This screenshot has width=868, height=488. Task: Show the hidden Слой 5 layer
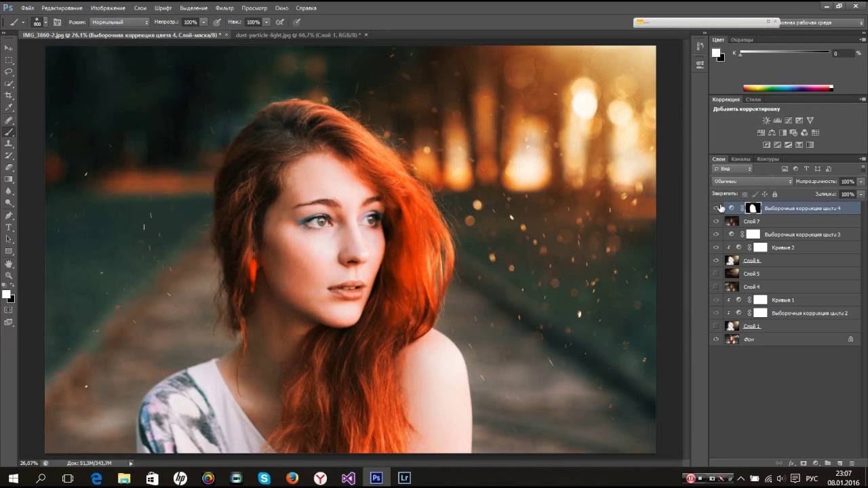tap(716, 274)
